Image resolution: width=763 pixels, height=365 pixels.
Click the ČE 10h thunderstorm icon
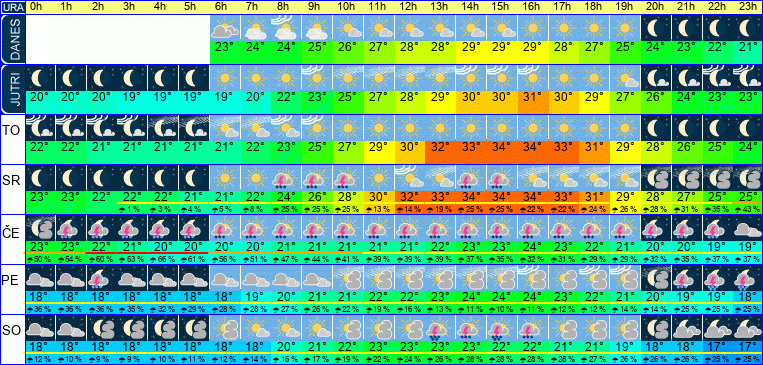[x=348, y=228]
